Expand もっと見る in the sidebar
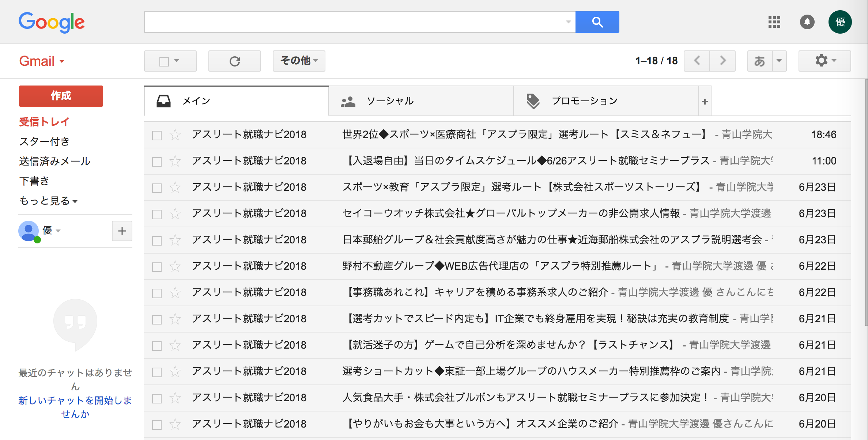Screen dimensions: 868x440 tap(48, 201)
